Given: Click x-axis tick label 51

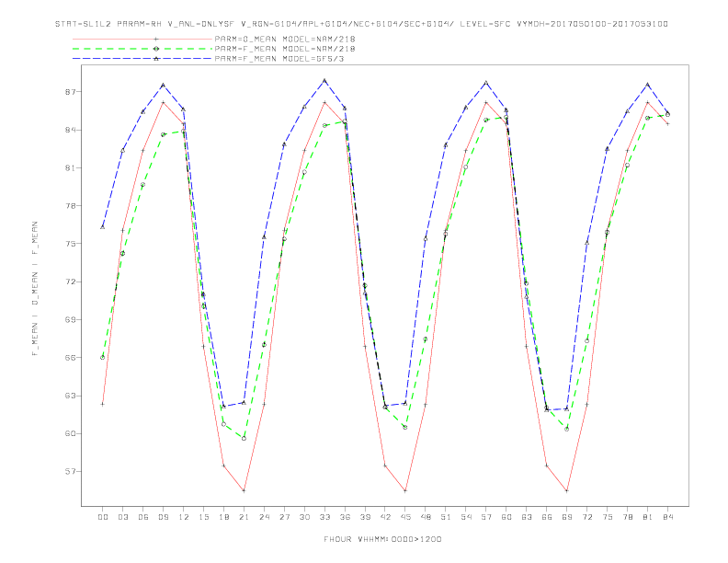Looking at the screenshot, I should [446, 517].
